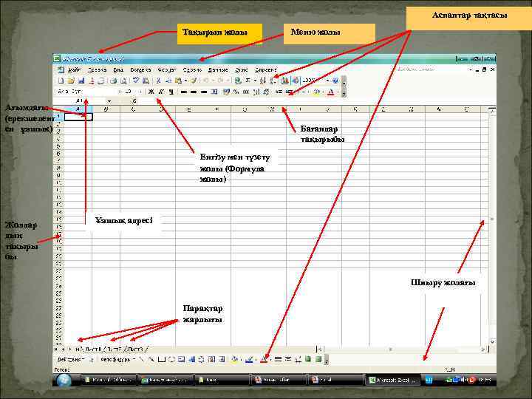
Task: Open the Вид menu
Action: click(x=118, y=70)
